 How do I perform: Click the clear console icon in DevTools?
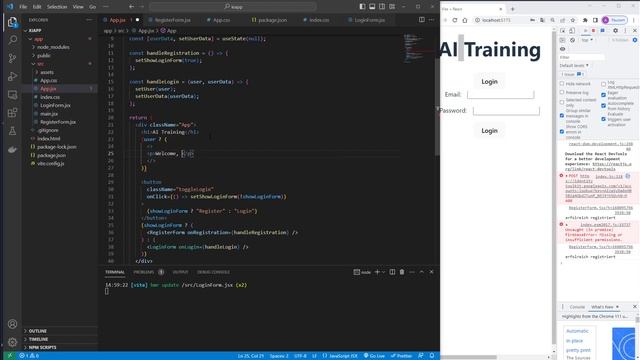click(x=572, y=40)
